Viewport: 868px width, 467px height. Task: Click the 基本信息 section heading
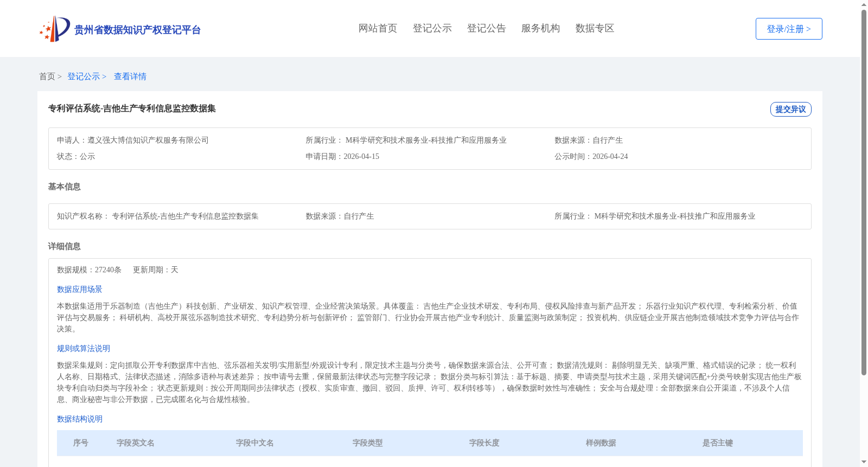coord(64,187)
